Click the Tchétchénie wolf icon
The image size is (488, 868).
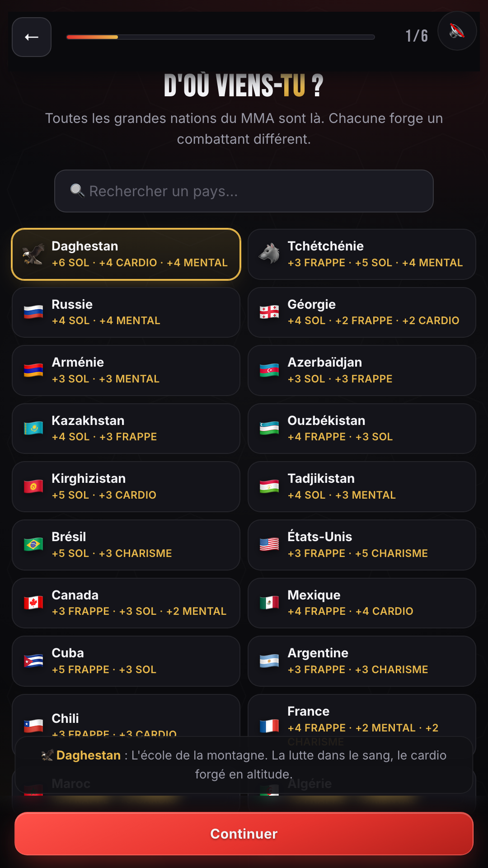pyautogui.click(x=269, y=254)
